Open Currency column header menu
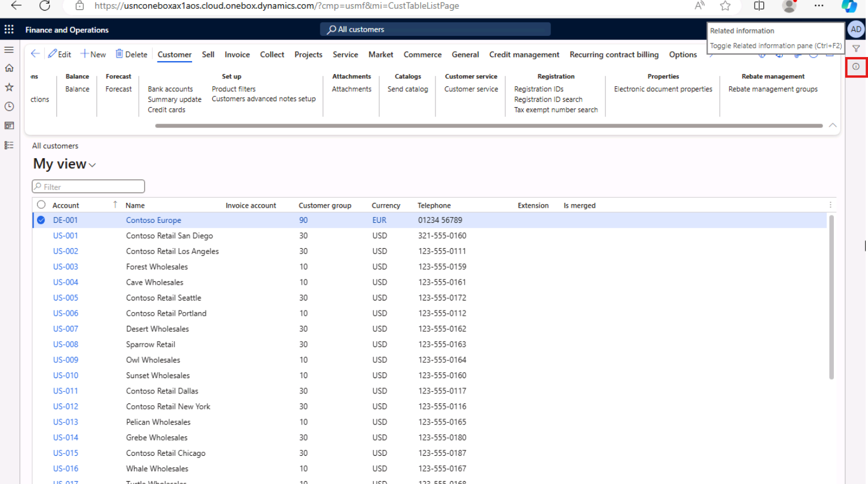The height and width of the screenshot is (484, 868). point(386,205)
